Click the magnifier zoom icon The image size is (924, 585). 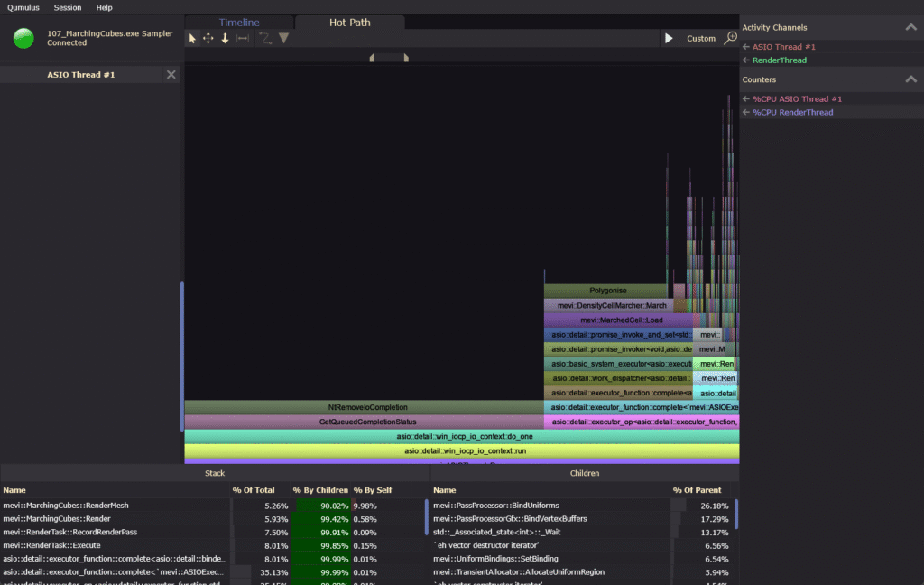(x=730, y=38)
